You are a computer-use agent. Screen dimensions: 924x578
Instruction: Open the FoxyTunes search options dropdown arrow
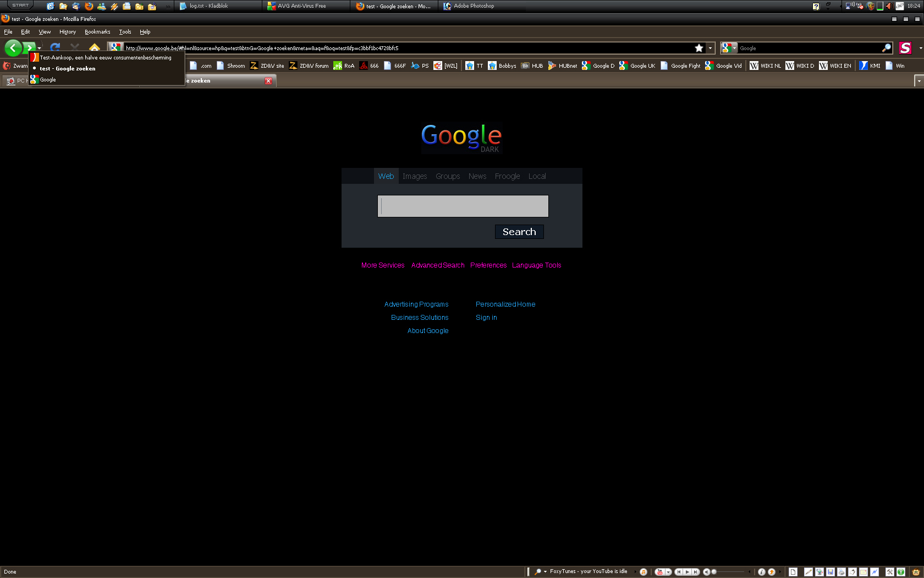point(545,572)
